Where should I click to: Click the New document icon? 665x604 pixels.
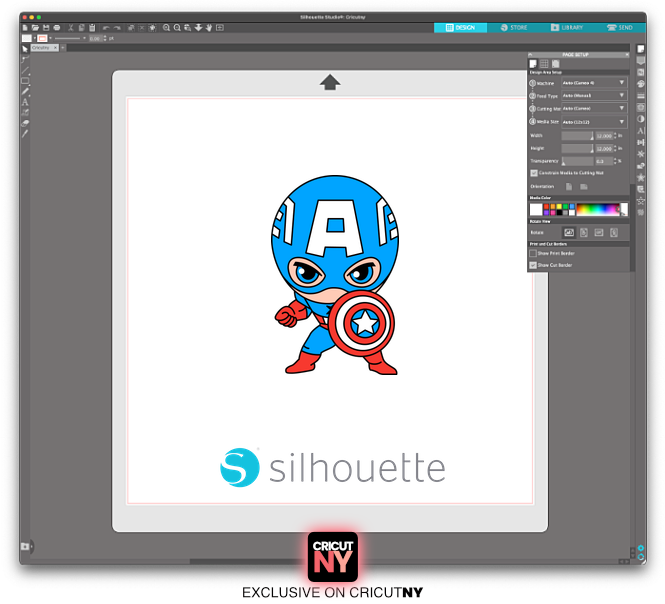click(x=25, y=28)
